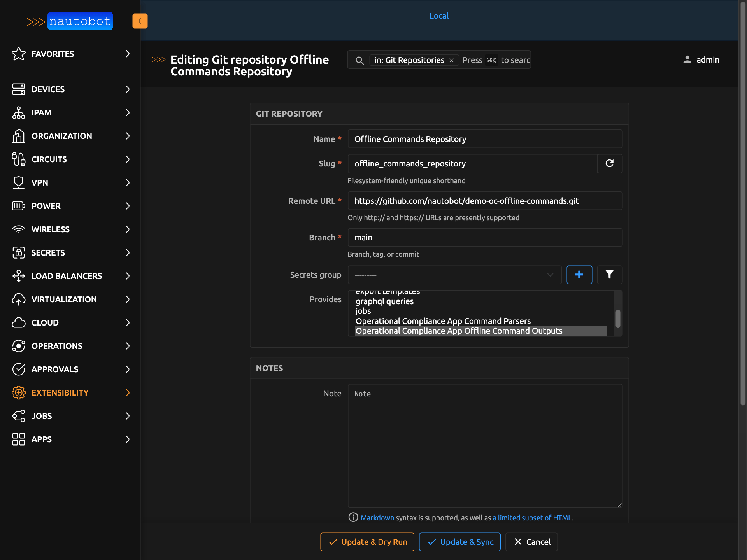The image size is (747, 560).
Task: Click the admin user icon
Action: [687, 59]
